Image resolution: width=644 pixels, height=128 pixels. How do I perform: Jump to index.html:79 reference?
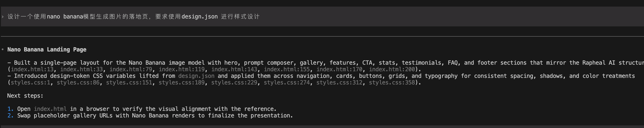pyautogui.click(x=131, y=69)
